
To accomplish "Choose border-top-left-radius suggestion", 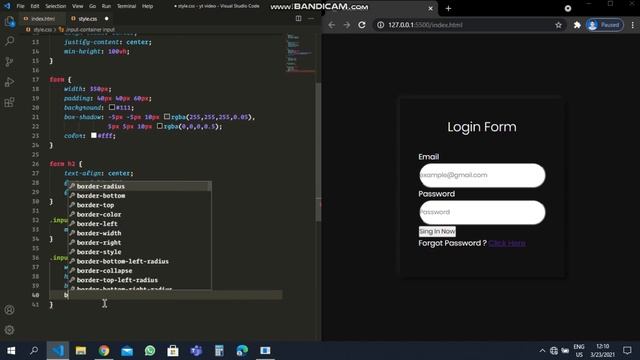I will pos(139,280).
